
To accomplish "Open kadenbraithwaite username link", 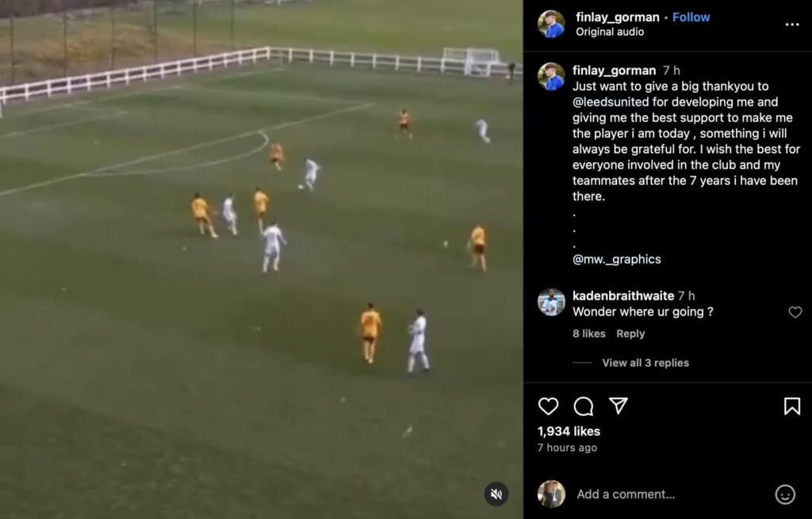I will [x=623, y=296].
